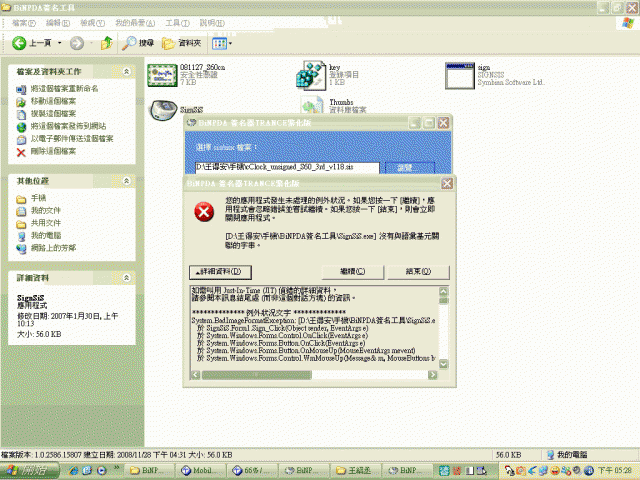The width and height of the screenshot is (640, 480).
Task: Open the 說明 menu
Action: [x=212, y=23]
